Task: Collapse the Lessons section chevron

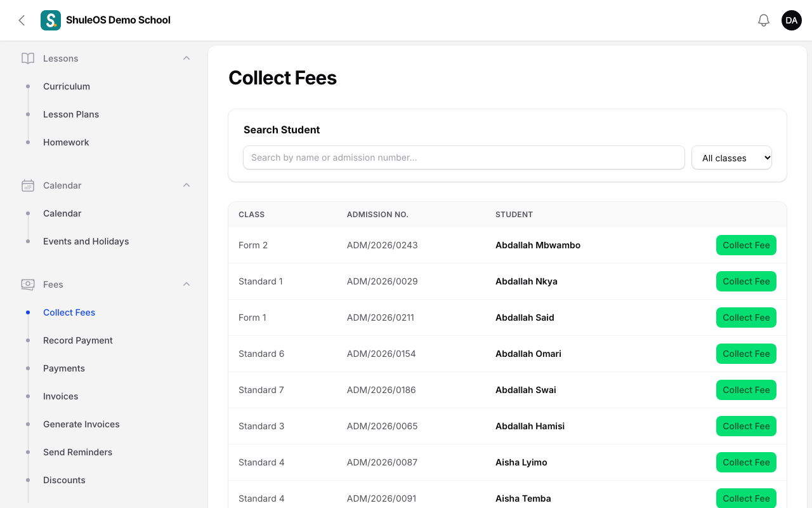Action: coord(187,58)
